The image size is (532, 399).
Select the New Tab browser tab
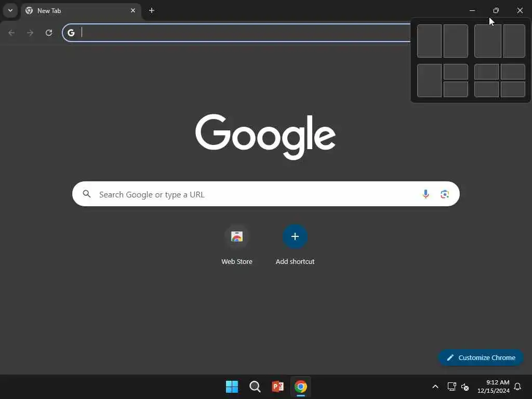point(81,11)
